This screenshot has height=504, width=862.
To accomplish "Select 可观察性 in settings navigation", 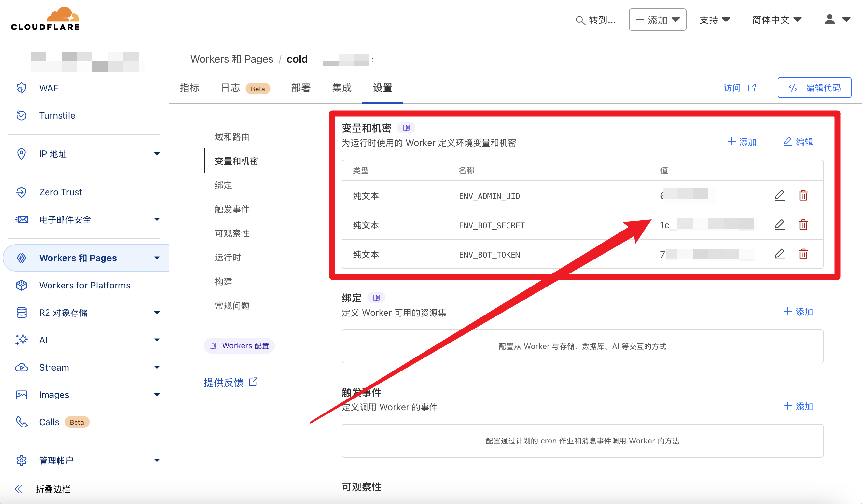I will click(232, 233).
